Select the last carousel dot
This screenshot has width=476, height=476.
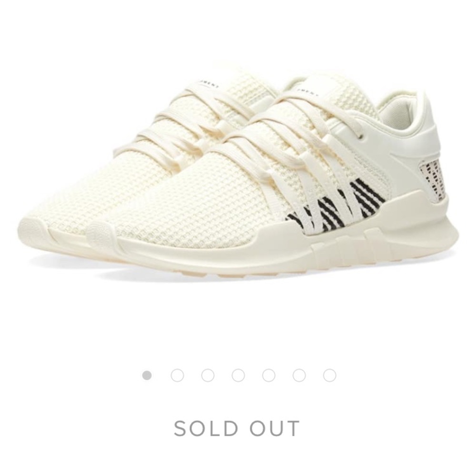330,376
